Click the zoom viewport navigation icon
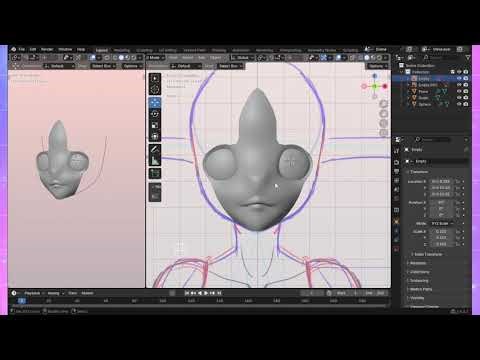Image resolution: width=480 pixels, height=360 pixels. coord(384,104)
